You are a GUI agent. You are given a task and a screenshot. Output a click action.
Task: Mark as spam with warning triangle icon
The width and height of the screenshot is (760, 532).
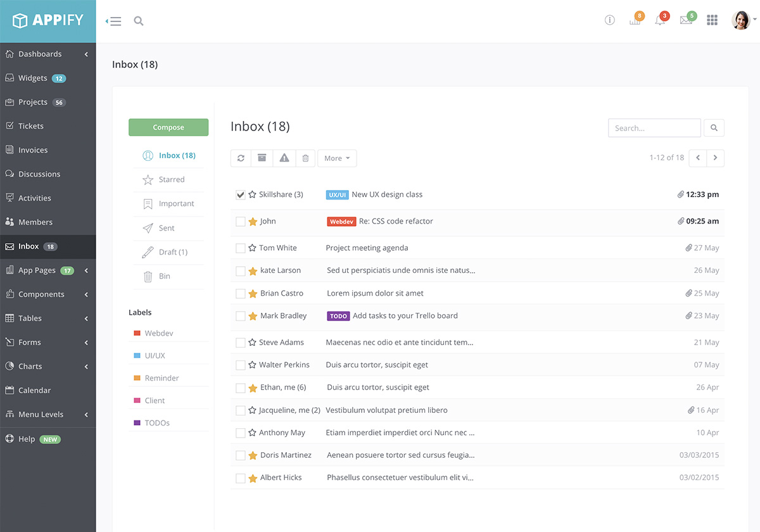click(x=284, y=158)
